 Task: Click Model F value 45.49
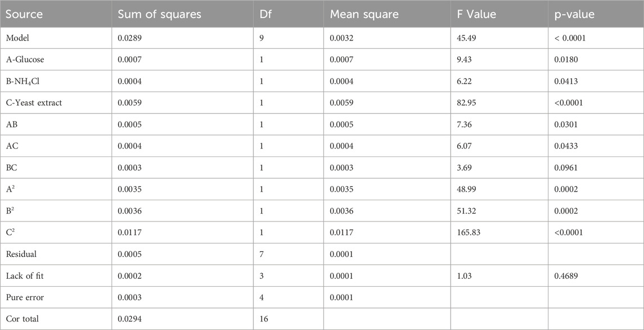[467, 38]
